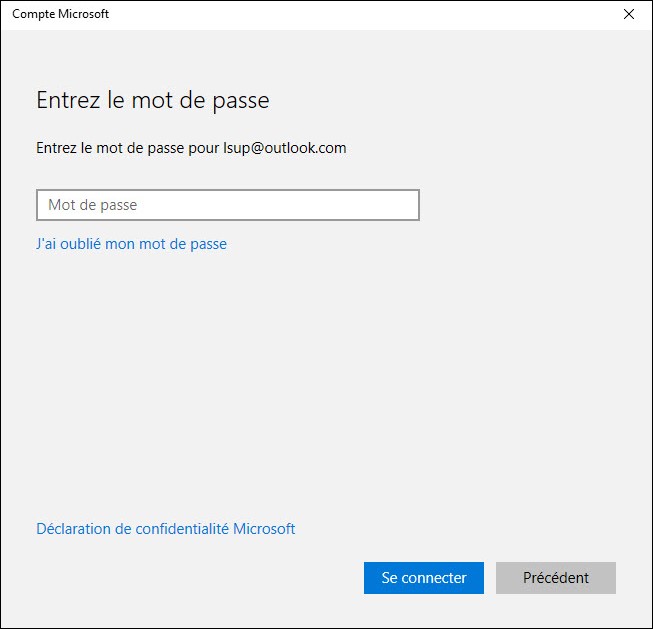Click the 'Mot de passe' placeholder text
Screen dimensions: 653x629
point(92,205)
